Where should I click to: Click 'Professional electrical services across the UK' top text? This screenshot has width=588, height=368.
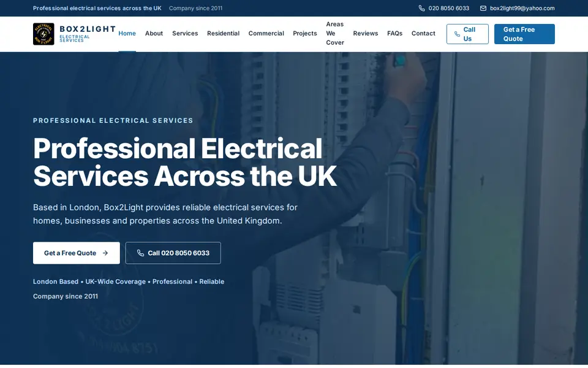[x=97, y=8]
